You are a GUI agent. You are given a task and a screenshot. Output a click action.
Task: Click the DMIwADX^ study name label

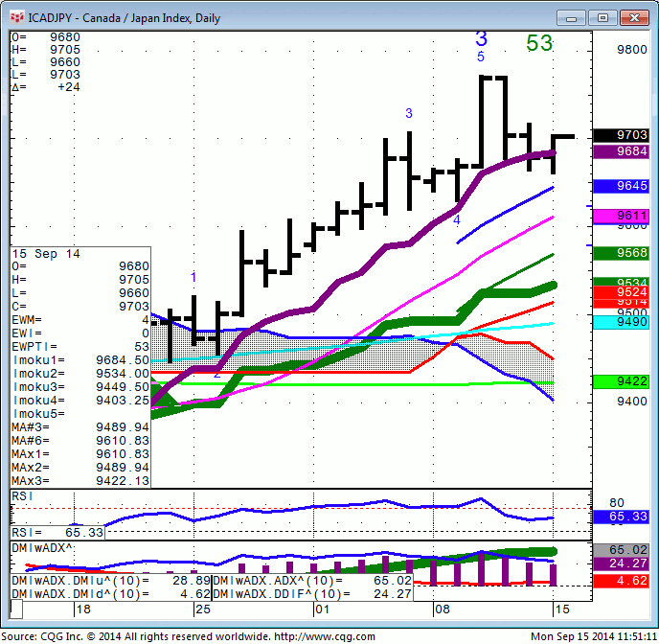pos(42,548)
